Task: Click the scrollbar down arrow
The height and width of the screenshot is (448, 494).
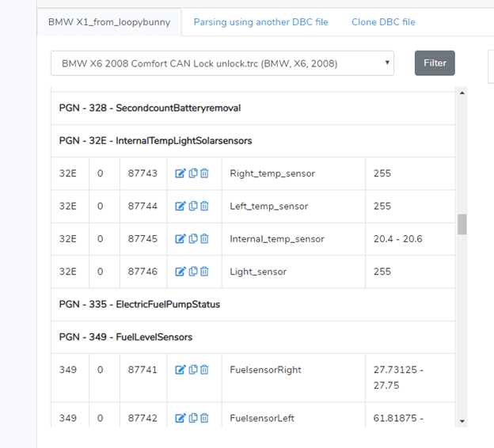Action: click(462, 422)
